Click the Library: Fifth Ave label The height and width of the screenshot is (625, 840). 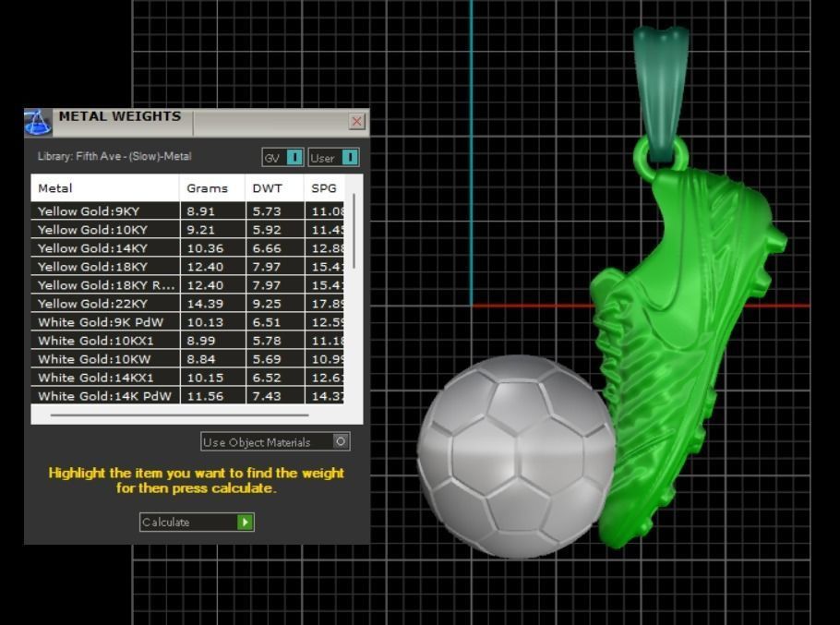[114, 156]
